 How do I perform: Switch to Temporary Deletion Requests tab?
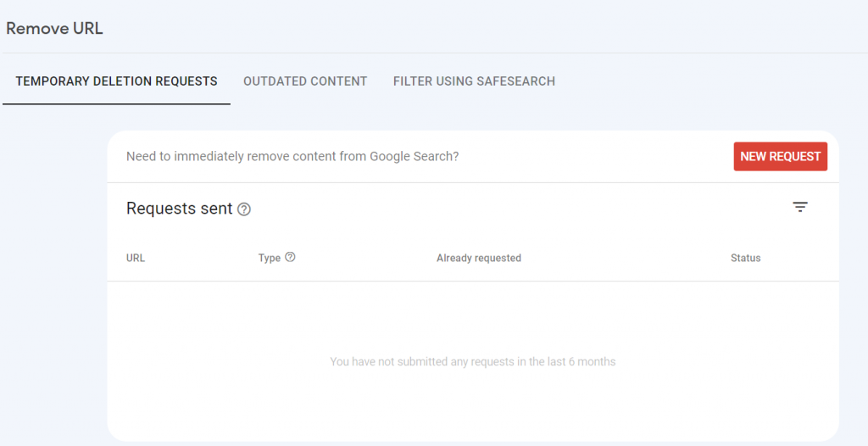[x=116, y=81]
